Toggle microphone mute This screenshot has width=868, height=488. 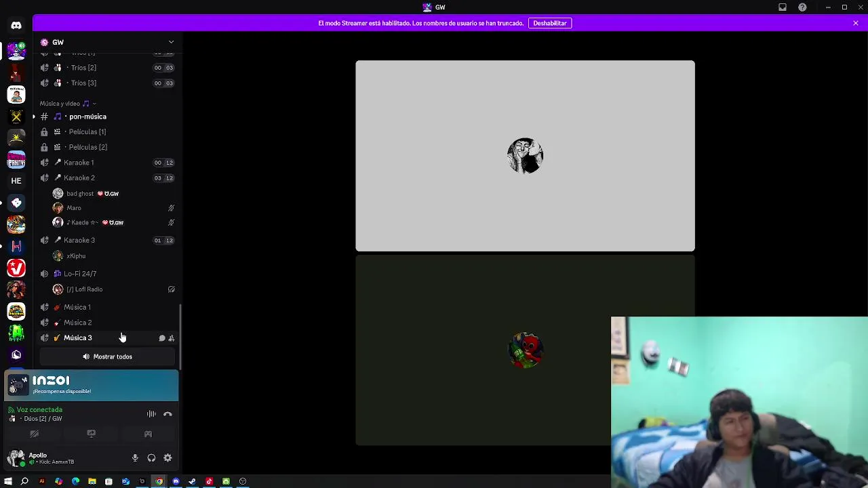[135, 458]
